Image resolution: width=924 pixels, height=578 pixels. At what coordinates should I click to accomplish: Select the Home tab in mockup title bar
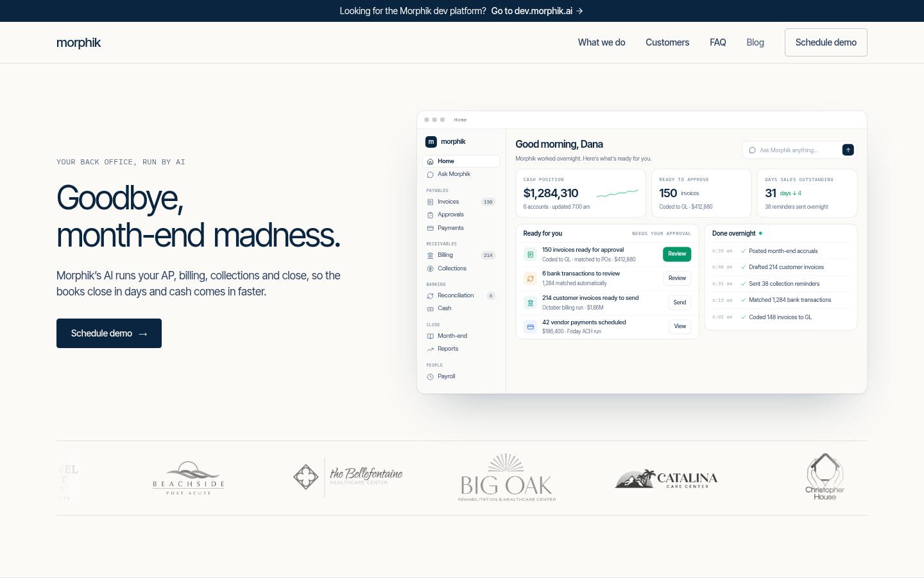[460, 120]
